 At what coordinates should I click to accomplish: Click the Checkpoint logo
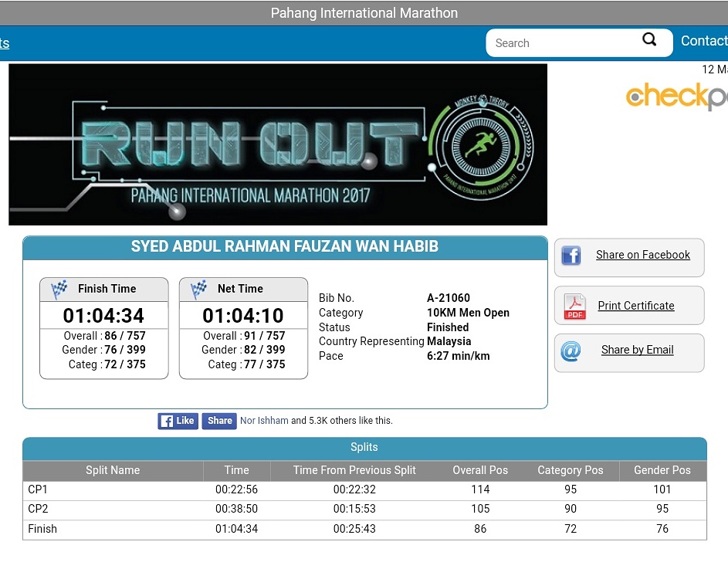click(676, 97)
